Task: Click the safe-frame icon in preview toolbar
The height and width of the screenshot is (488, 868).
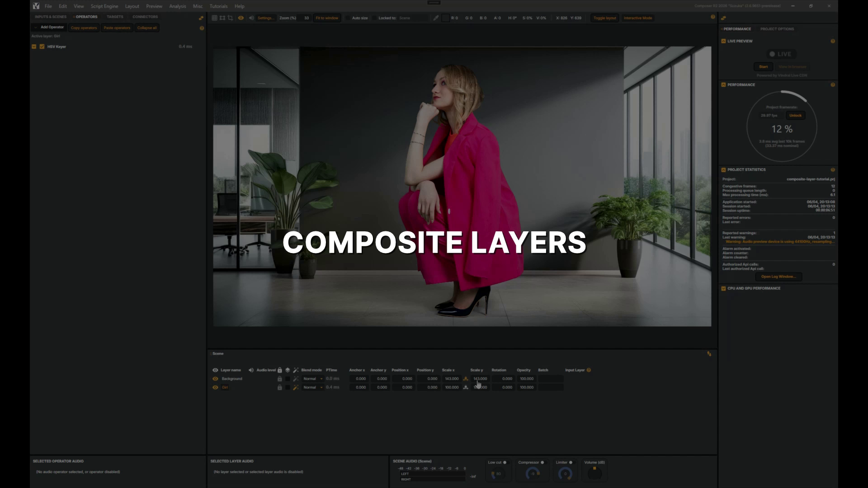Action: pos(222,18)
